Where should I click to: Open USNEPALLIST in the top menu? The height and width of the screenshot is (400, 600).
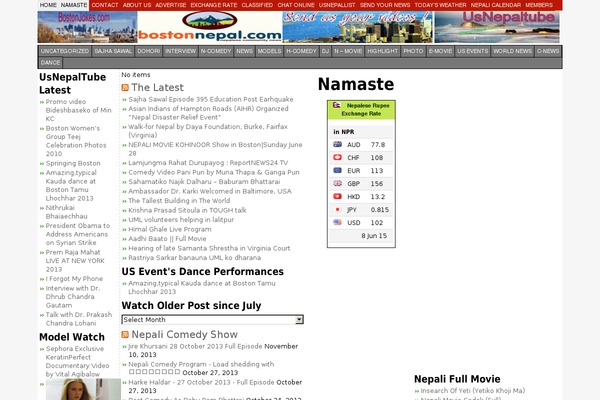pos(337,5)
